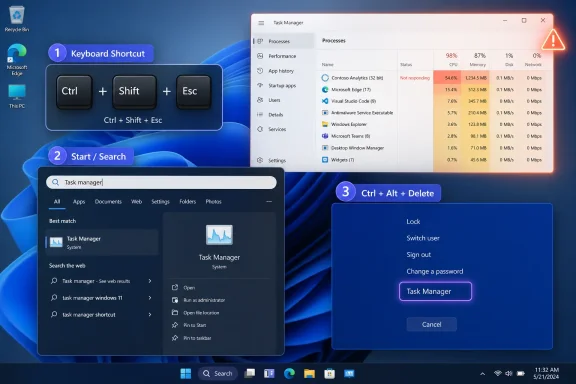Open the Recycle Bin desktop icon
Screen dimensions: 576x384
pyautogui.click(x=17, y=19)
